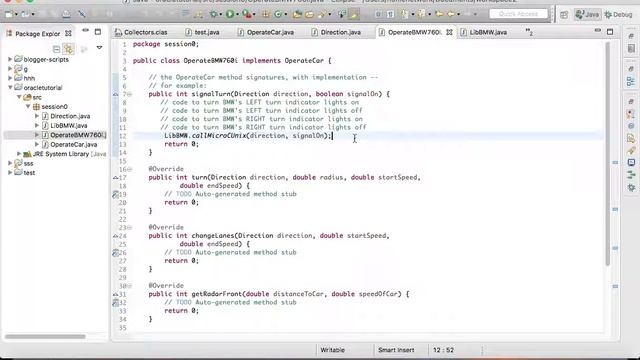Switch to Direction.java editor tab
Viewport: 640px width, 360px height.
click(336, 32)
